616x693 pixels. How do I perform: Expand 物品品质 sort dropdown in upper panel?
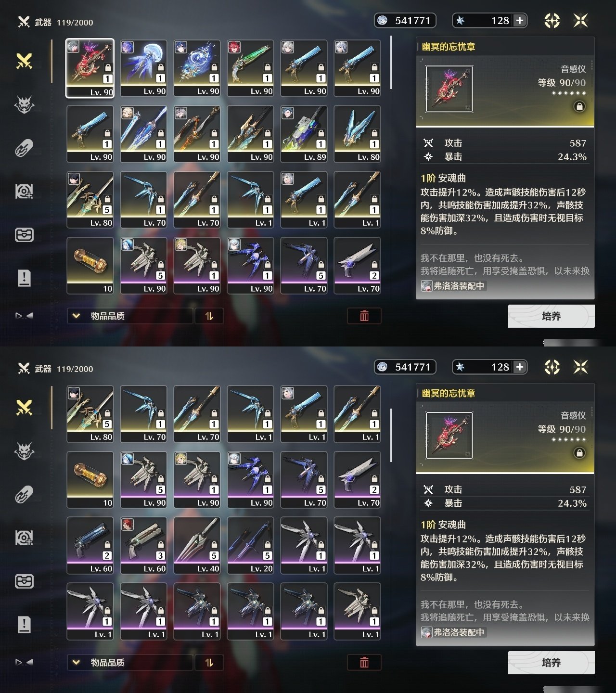point(130,316)
